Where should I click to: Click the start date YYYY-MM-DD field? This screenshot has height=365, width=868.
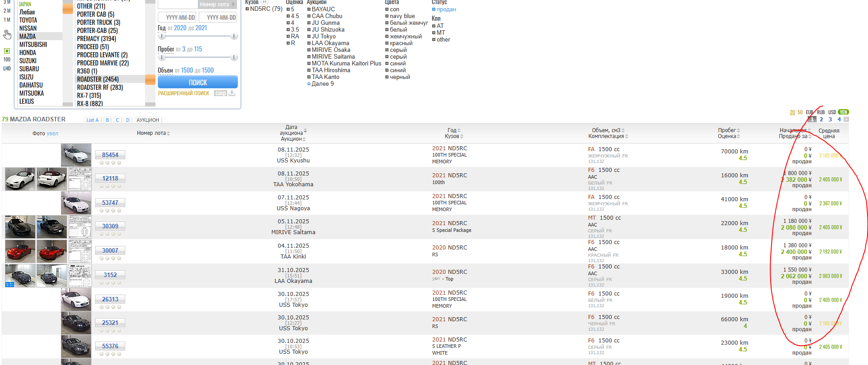coord(177,18)
